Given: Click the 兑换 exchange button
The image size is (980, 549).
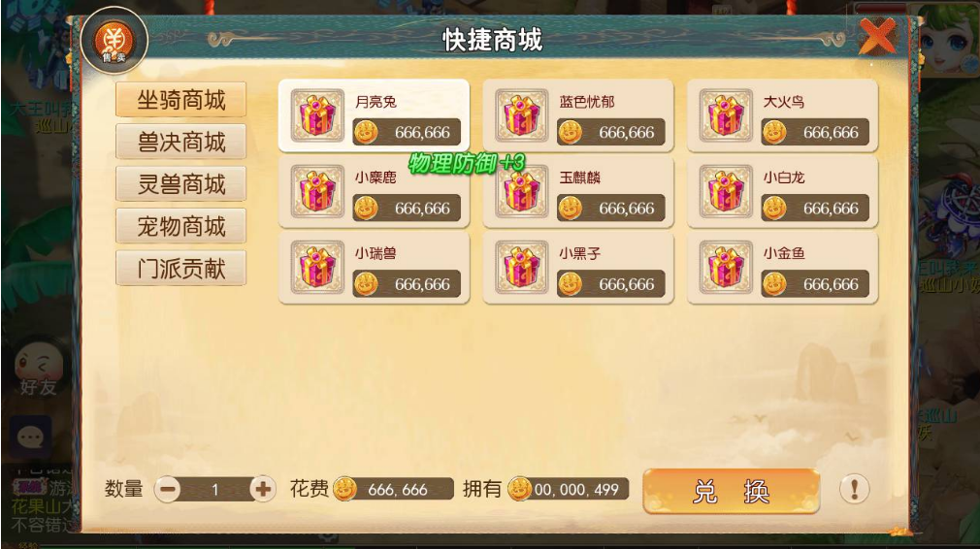Looking at the screenshot, I should [732, 492].
